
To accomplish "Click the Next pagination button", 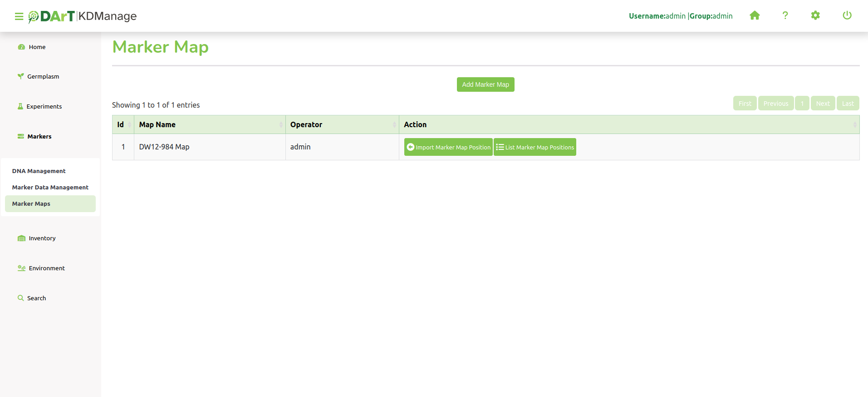I will (x=823, y=104).
